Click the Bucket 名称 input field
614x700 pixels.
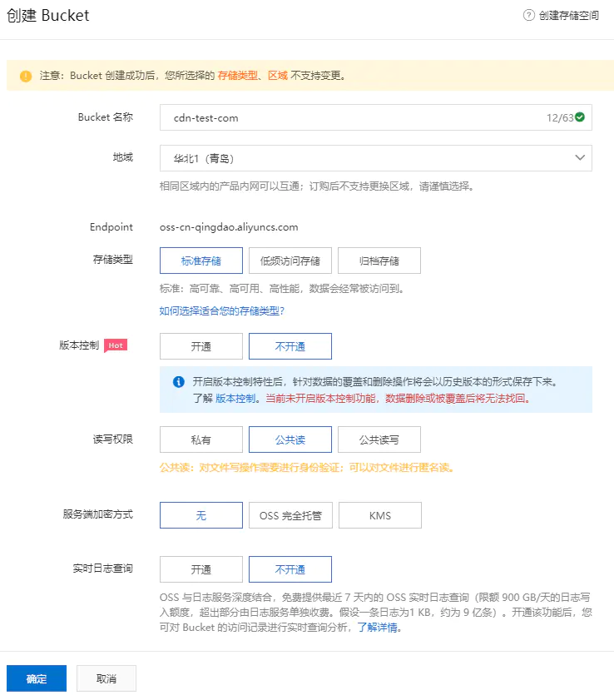point(349,117)
